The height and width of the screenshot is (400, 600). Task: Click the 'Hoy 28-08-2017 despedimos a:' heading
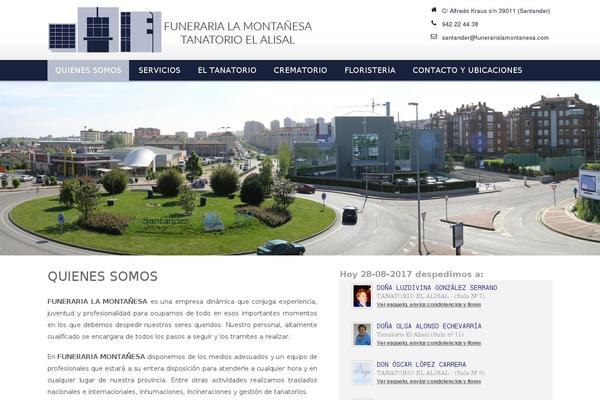coord(411,274)
